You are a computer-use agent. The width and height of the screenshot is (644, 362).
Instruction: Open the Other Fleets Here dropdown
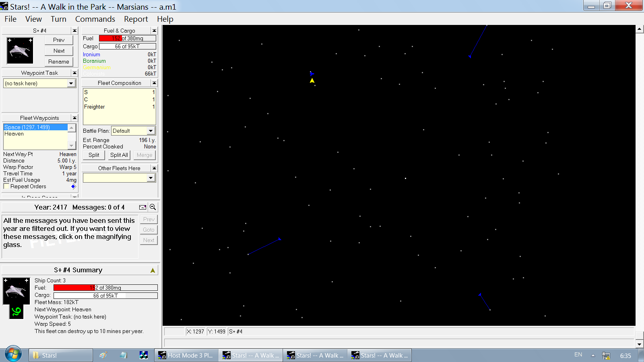[x=151, y=178]
